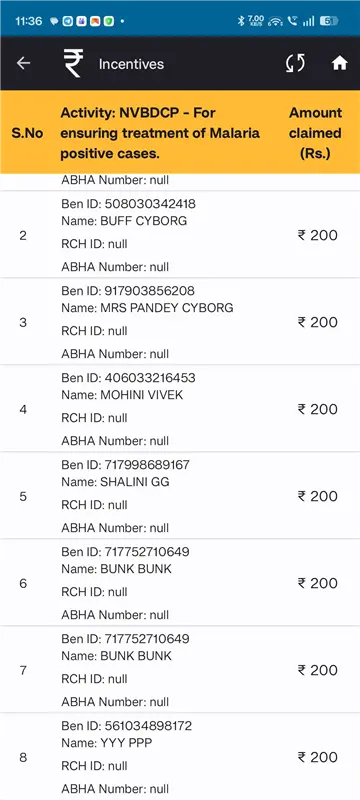Select BUNK BUNK row number 7

(180, 670)
